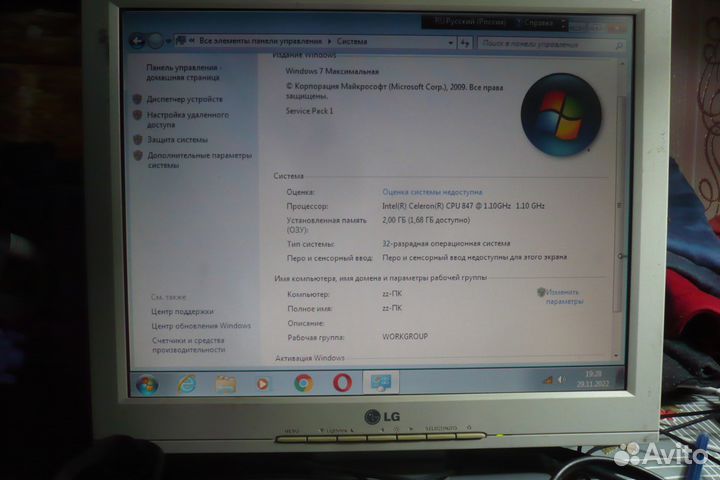Click the Back navigation arrow button
This screenshot has height=480, width=720.
[138, 41]
